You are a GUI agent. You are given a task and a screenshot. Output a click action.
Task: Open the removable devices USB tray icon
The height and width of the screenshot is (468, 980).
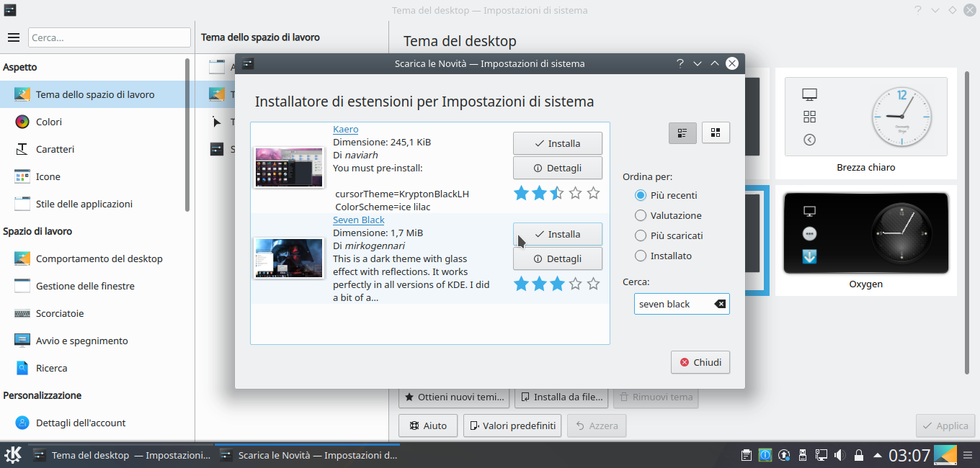click(802, 455)
